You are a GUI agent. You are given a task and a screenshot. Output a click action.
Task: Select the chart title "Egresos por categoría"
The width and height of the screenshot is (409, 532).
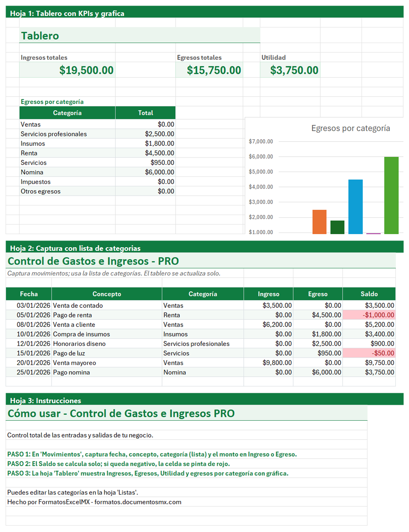click(x=351, y=128)
